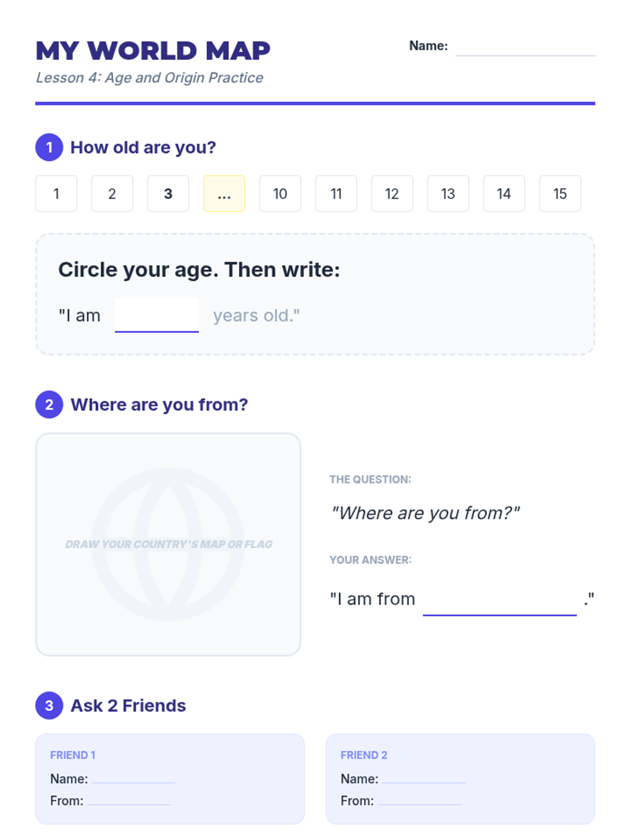This screenshot has width=630, height=840.
Task: Choose the bold age box 3
Action: pos(168,194)
